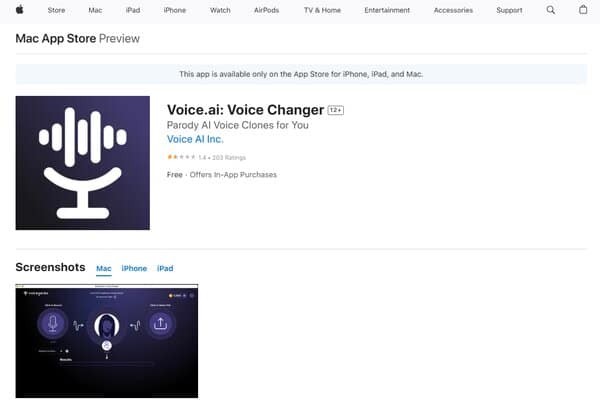The width and height of the screenshot is (600, 410).
Task: Open the Support nav item
Action: [x=509, y=10]
